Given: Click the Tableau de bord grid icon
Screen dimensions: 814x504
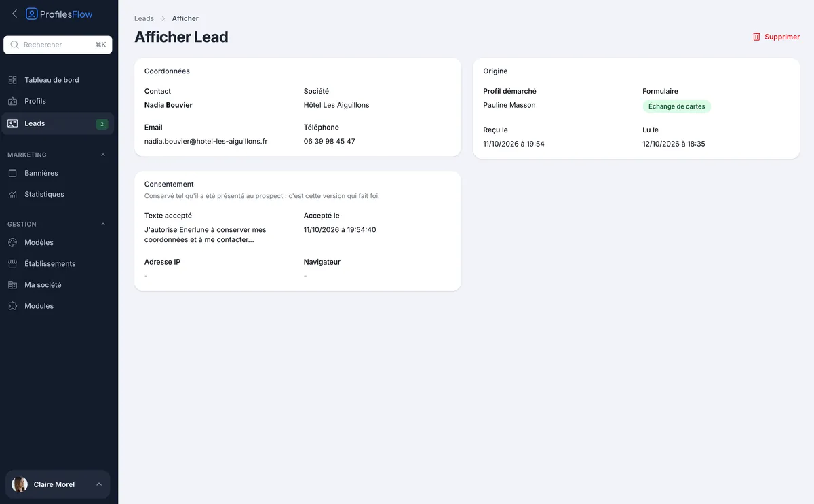Looking at the screenshot, I should pos(12,80).
